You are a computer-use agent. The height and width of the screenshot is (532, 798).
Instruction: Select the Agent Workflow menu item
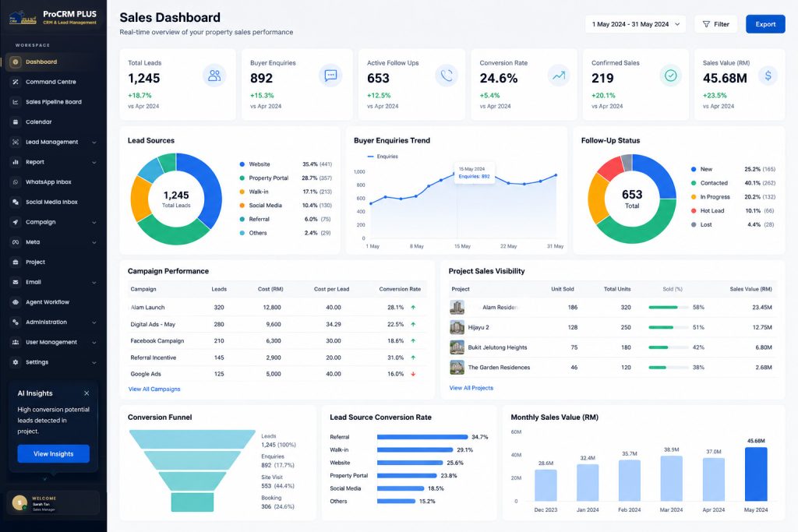53,302
